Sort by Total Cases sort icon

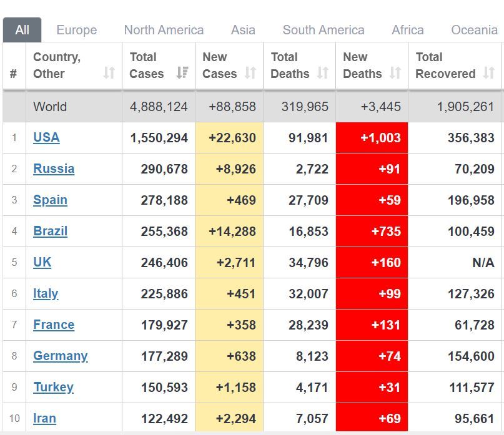tap(182, 73)
